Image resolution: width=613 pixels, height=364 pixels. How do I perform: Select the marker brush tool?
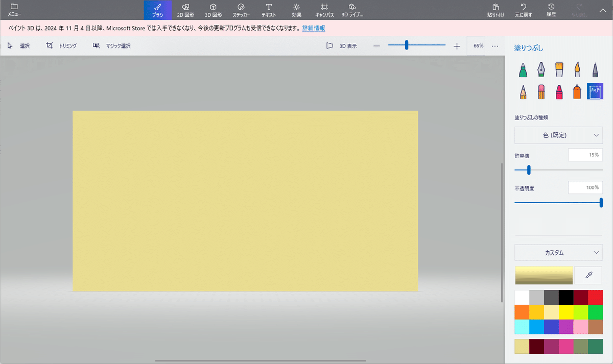(523, 69)
